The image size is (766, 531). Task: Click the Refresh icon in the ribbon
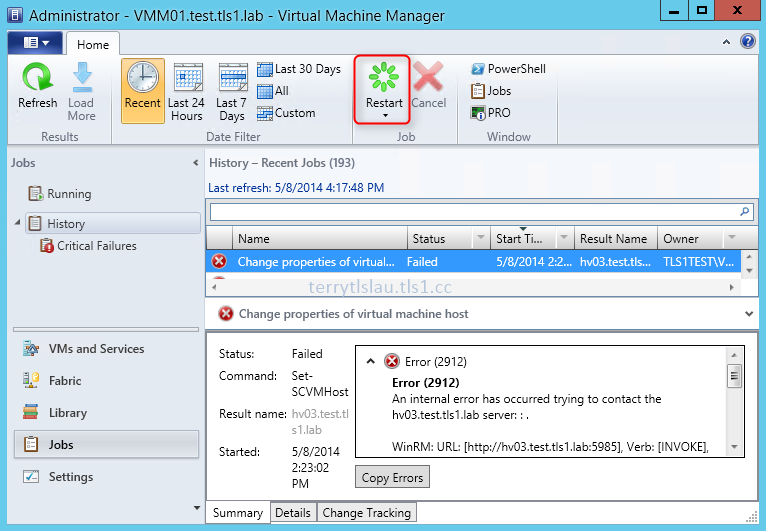coord(37,77)
